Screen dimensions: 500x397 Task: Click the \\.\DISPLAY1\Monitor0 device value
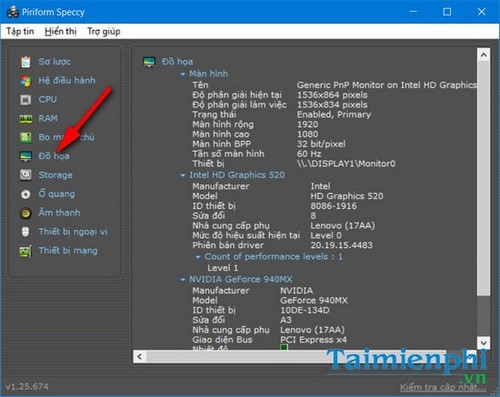click(346, 164)
